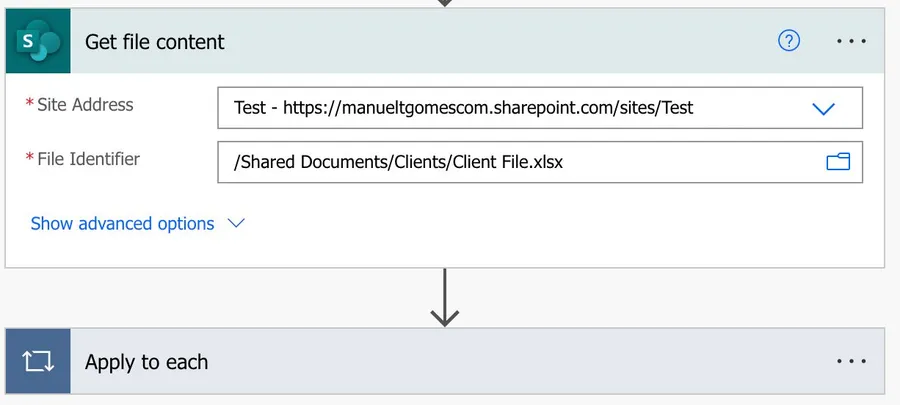Screen dimensions: 900x405
Task: Expand the Site Address dropdown chevron
Action: tap(823, 109)
